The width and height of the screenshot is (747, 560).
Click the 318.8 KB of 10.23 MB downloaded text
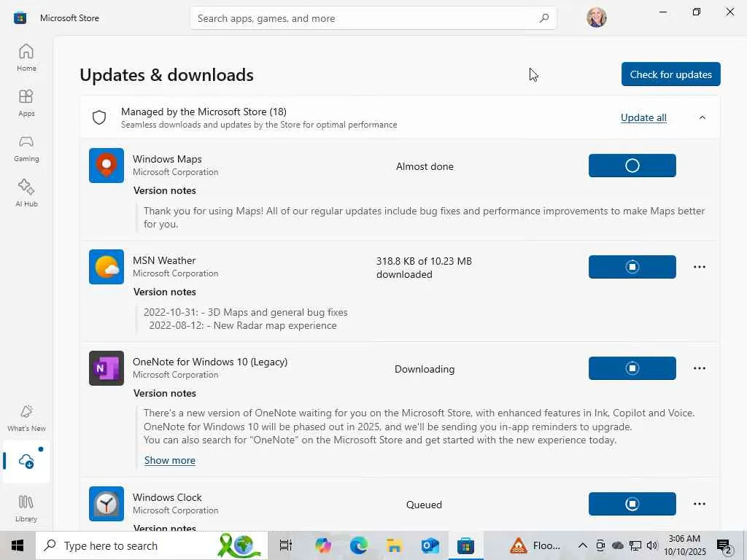click(424, 268)
